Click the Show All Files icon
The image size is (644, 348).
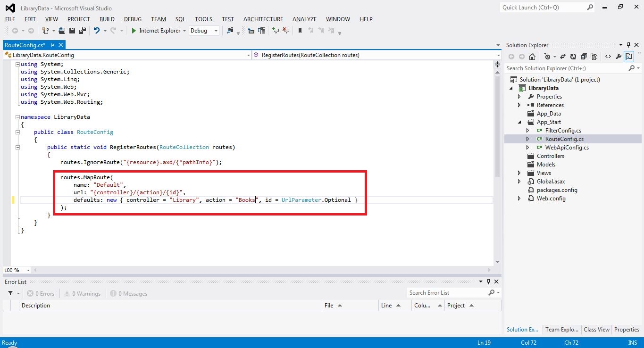594,57
